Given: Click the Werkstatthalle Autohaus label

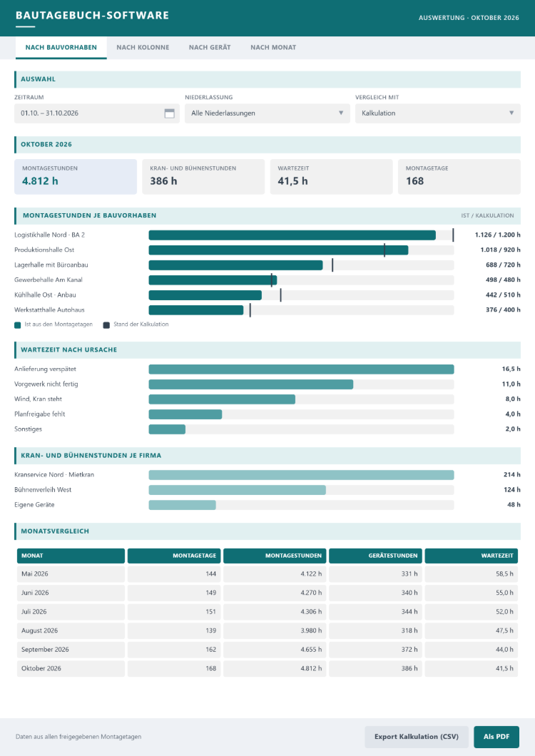Looking at the screenshot, I should tap(49, 310).
